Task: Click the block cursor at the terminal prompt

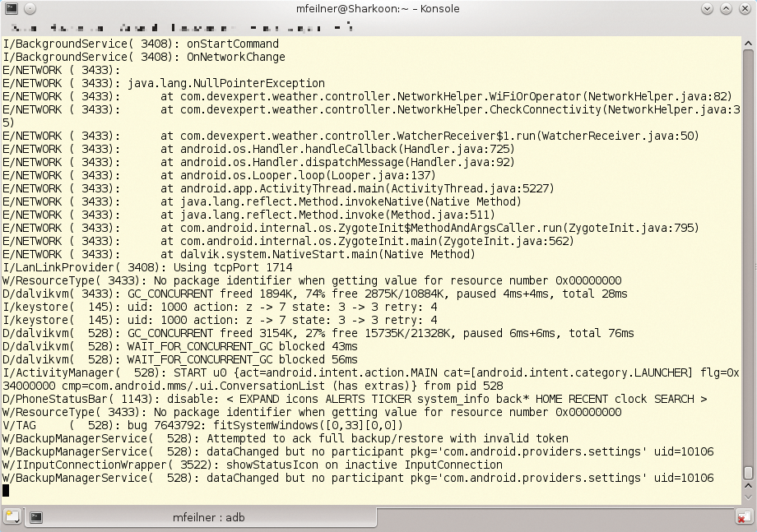Action: (x=6, y=491)
